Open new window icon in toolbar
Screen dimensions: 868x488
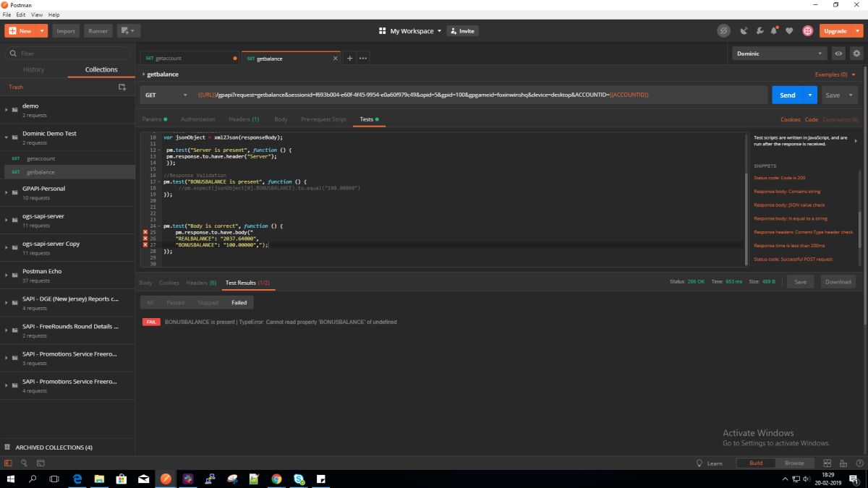(x=129, y=31)
